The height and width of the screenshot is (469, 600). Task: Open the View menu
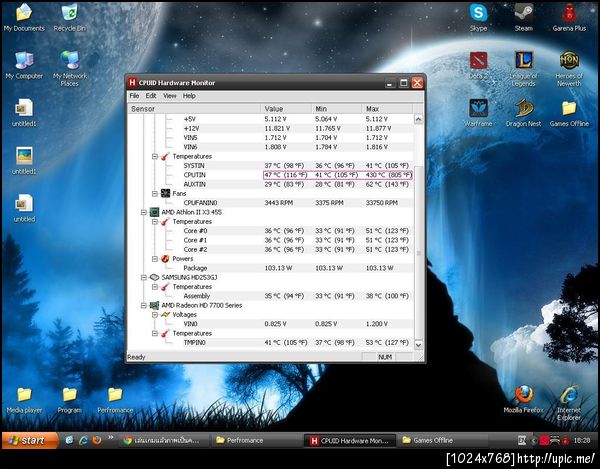click(x=170, y=96)
